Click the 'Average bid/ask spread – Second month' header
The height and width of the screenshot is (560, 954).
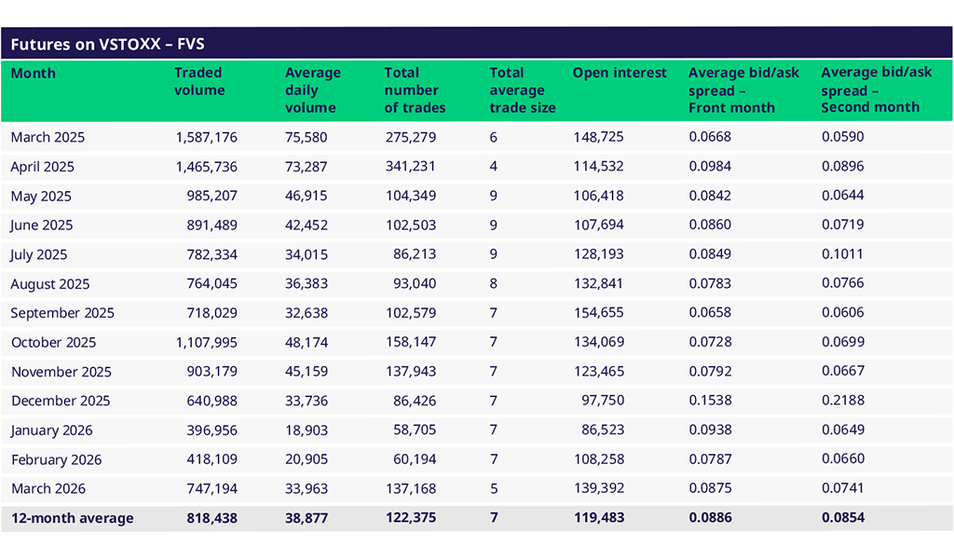coord(876,89)
